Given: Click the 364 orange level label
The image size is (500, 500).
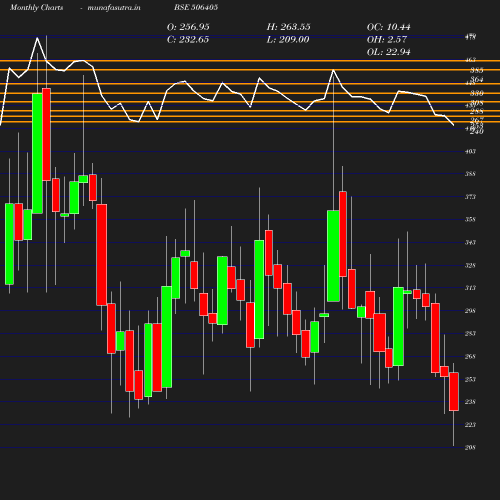Looking at the screenshot, I should pyautogui.click(x=477, y=79).
